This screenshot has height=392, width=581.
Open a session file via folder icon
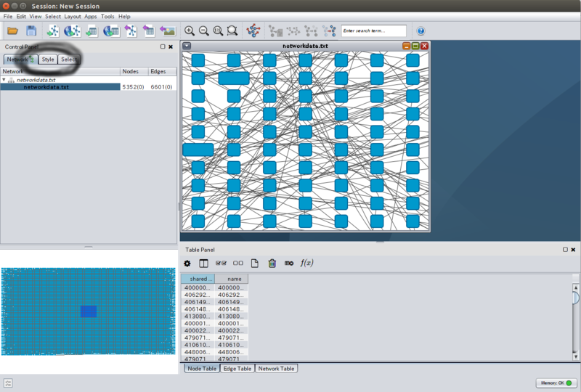tap(12, 30)
